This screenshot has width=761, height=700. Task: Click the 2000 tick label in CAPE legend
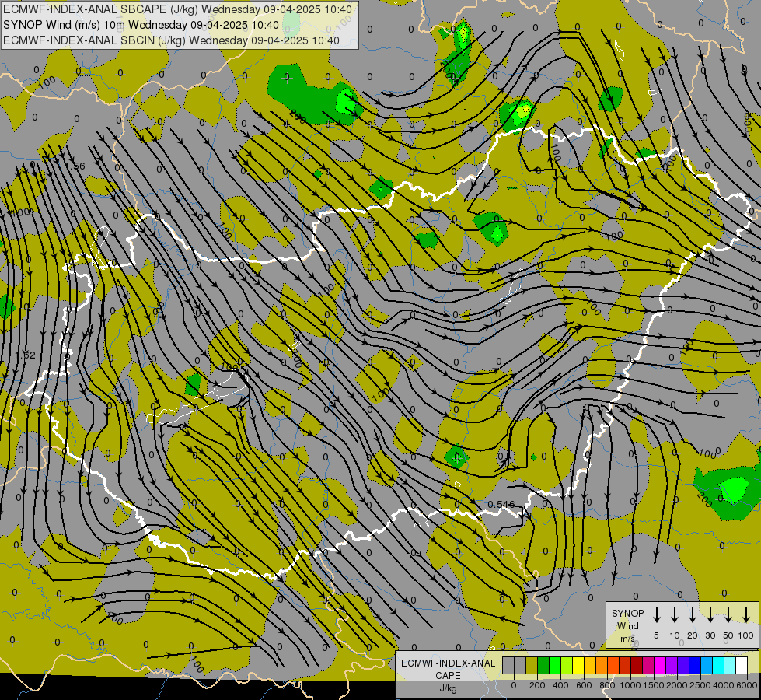(677, 685)
